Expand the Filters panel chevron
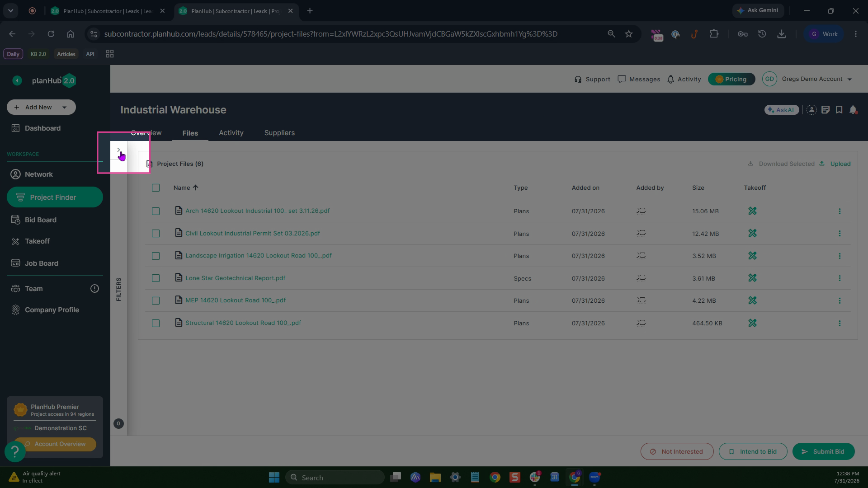Image resolution: width=868 pixels, height=488 pixels. (x=118, y=150)
